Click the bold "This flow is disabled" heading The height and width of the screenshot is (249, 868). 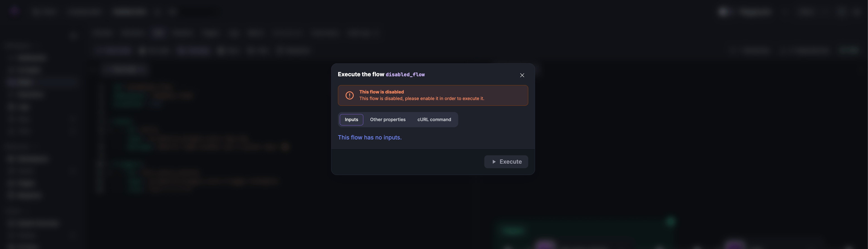[x=381, y=92]
